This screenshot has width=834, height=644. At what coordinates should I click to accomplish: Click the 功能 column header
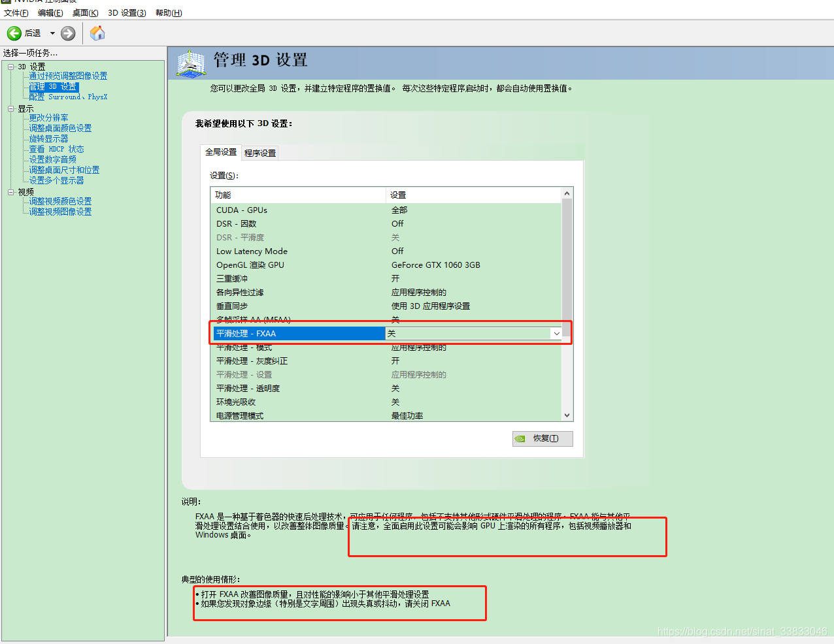(x=298, y=195)
